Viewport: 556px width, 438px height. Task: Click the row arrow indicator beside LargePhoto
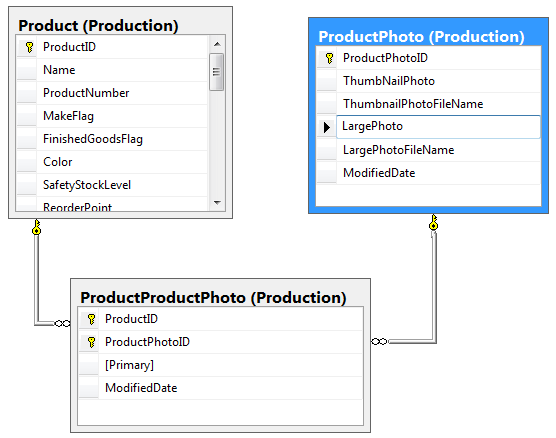click(327, 127)
